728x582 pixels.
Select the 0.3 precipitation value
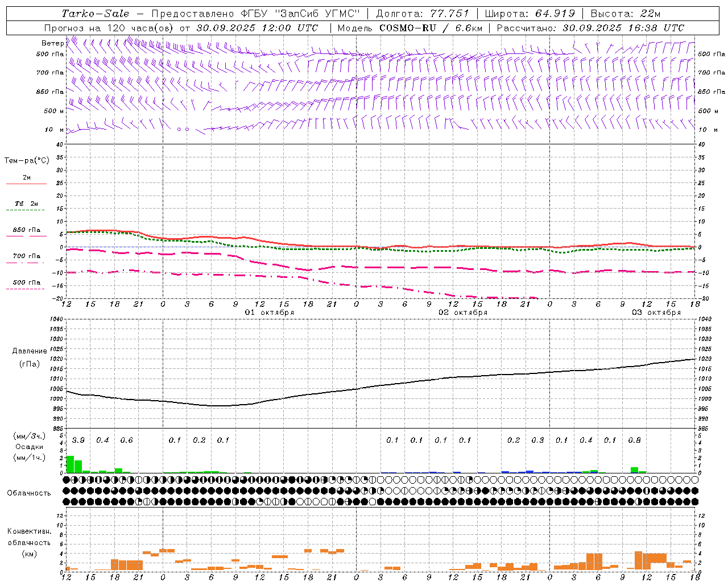coord(537,440)
